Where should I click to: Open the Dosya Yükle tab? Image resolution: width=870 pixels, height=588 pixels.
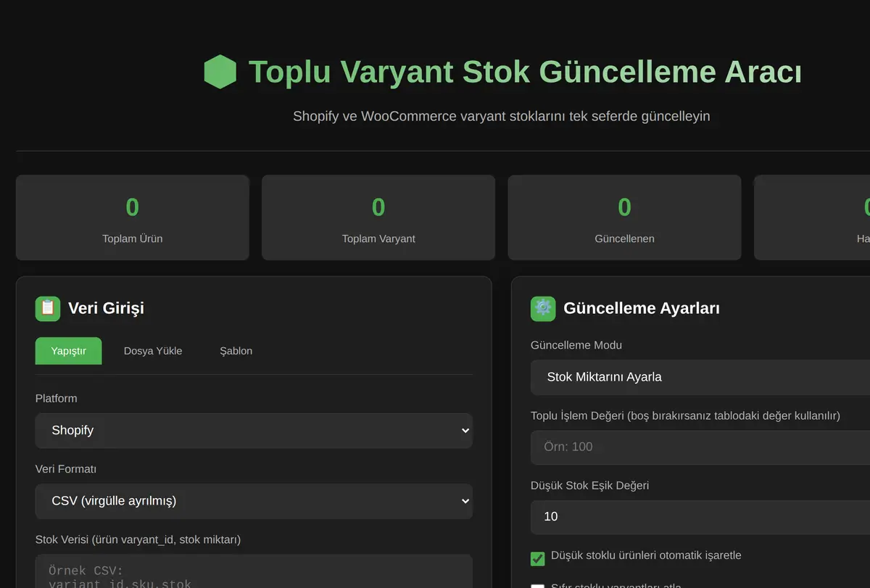tap(153, 351)
